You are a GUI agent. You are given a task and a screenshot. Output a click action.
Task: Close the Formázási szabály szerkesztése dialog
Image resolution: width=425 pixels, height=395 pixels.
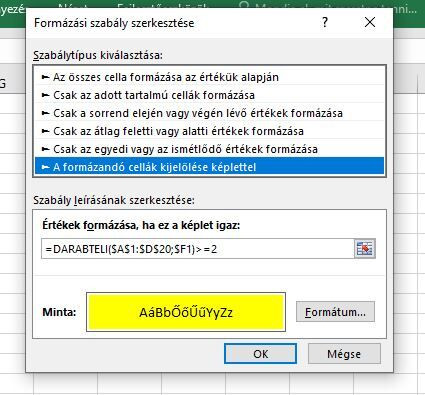coord(370,22)
